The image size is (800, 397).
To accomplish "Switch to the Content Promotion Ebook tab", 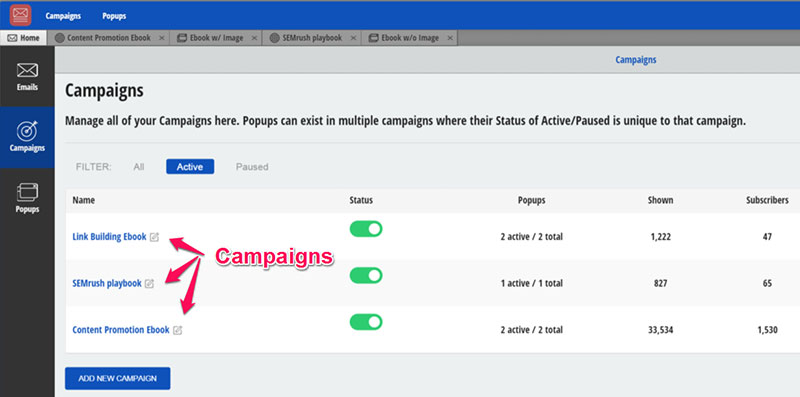I will [x=109, y=38].
